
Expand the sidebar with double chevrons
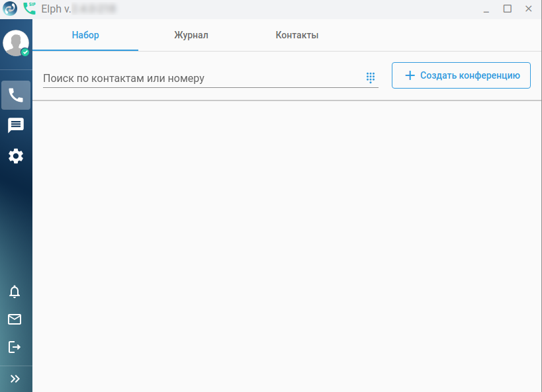click(15, 379)
